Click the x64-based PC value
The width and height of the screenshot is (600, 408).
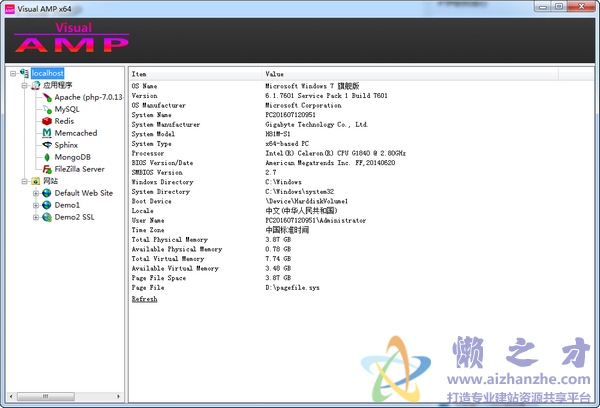click(287, 144)
